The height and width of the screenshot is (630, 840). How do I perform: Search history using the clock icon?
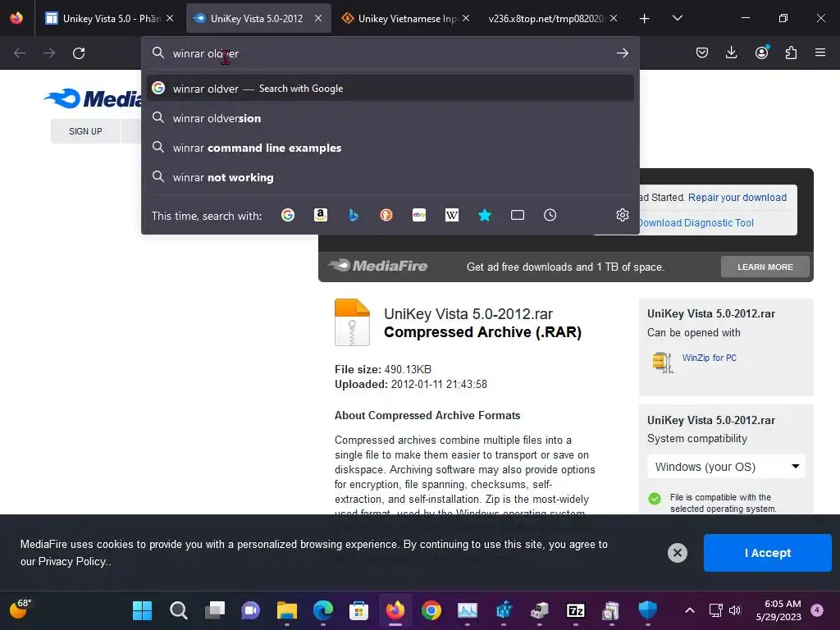coord(550,216)
